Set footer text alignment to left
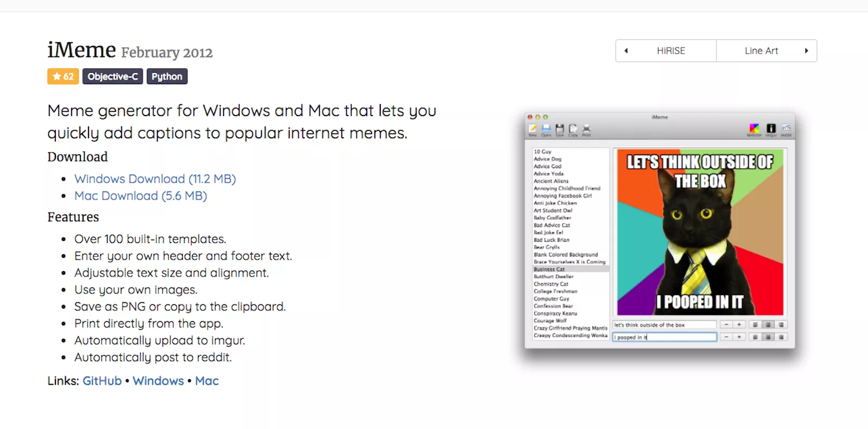The height and width of the screenshot is (429, 868). pos(755,337)
